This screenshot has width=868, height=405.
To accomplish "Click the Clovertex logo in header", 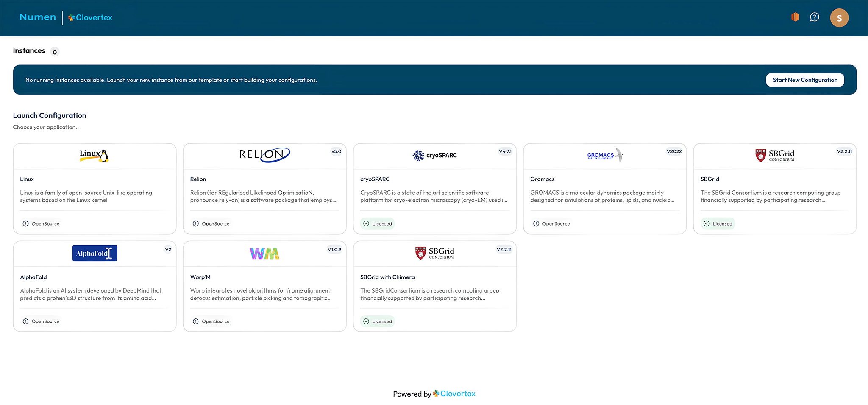I will click(x=90, y=17).
